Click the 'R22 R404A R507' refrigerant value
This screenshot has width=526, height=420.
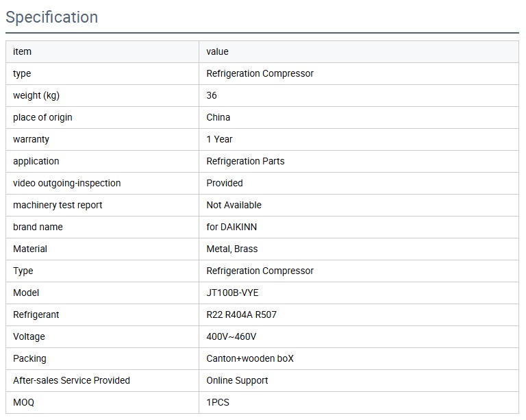click(x=241, y=314)
